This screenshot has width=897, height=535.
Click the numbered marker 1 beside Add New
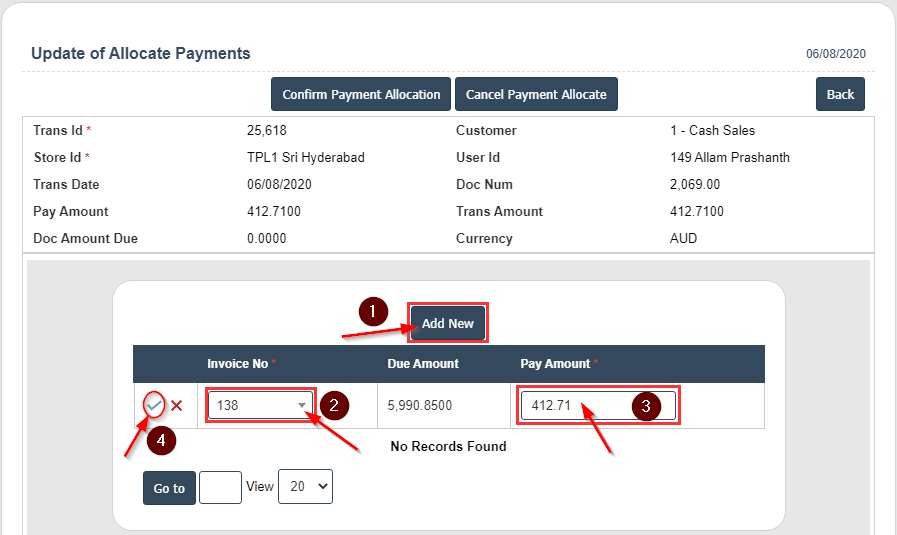[x=373, y=313]
